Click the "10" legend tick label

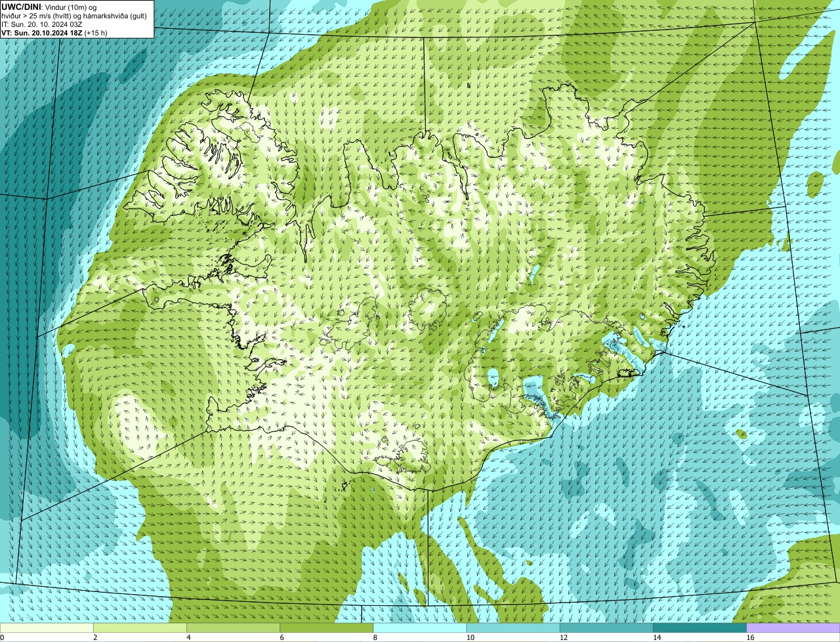[470, 637]
